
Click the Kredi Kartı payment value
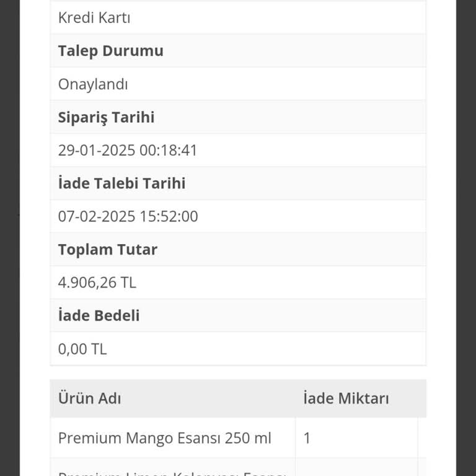[x=94, y=18]
